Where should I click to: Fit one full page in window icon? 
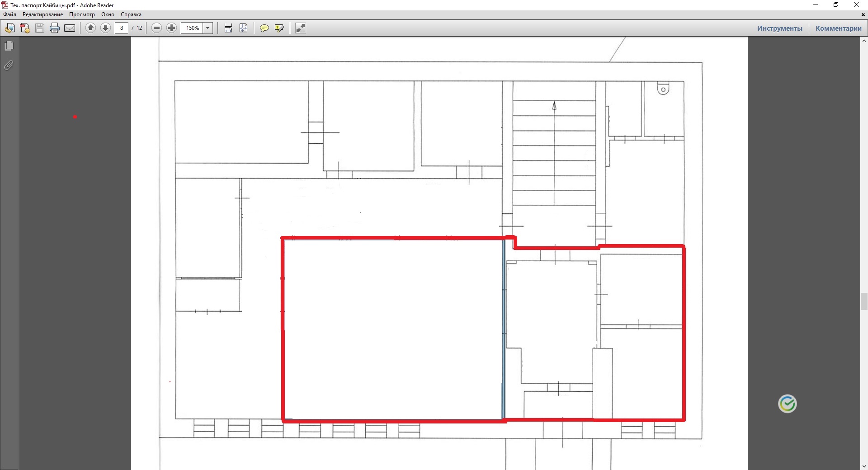(x=243, y=28)
